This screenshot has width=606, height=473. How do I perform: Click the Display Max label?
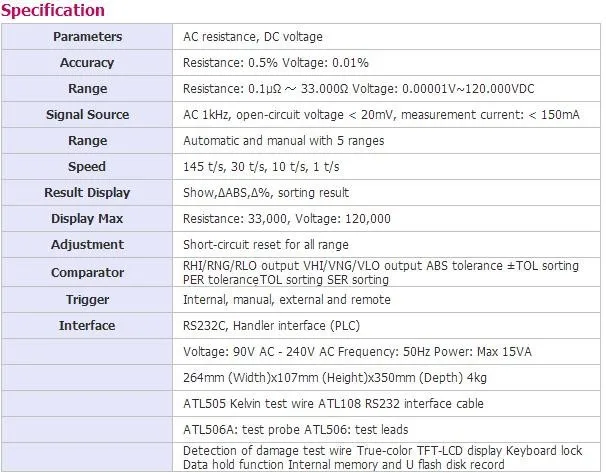coord(87,219)
